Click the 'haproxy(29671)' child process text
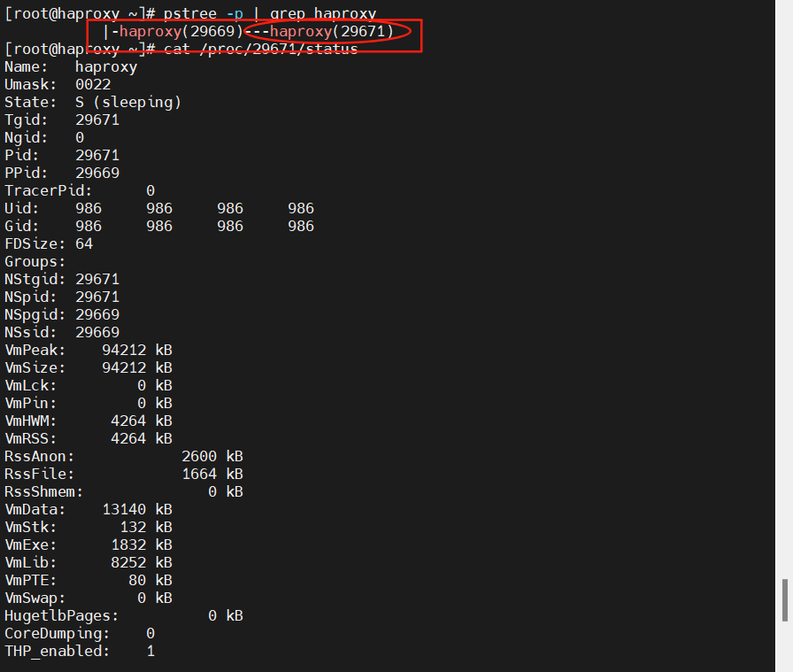 (x=331, y=31)
